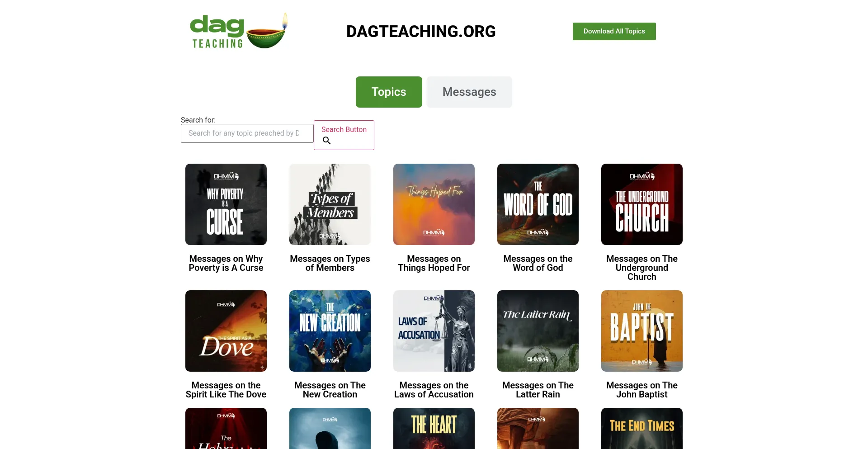Open The Heart cover thumbnail

pyautogui.click(x=434, y=429)
